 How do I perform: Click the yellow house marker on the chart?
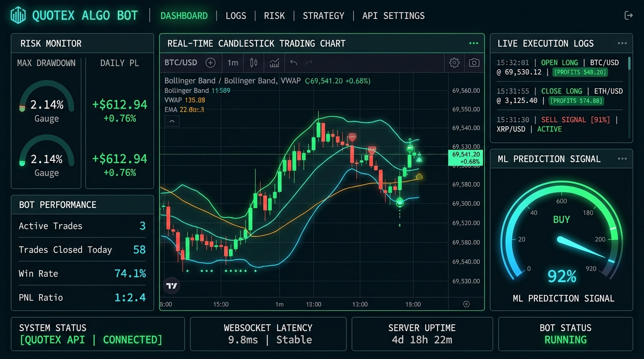(419, 176)
